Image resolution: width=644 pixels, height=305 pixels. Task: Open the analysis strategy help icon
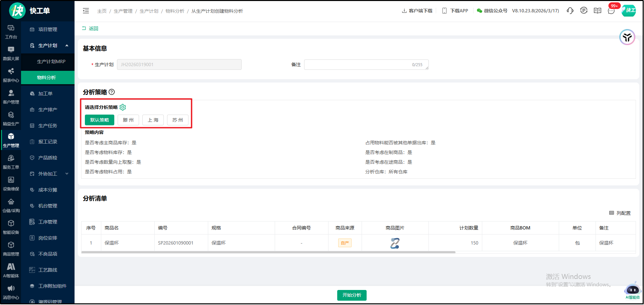click(x=112, y=92)
